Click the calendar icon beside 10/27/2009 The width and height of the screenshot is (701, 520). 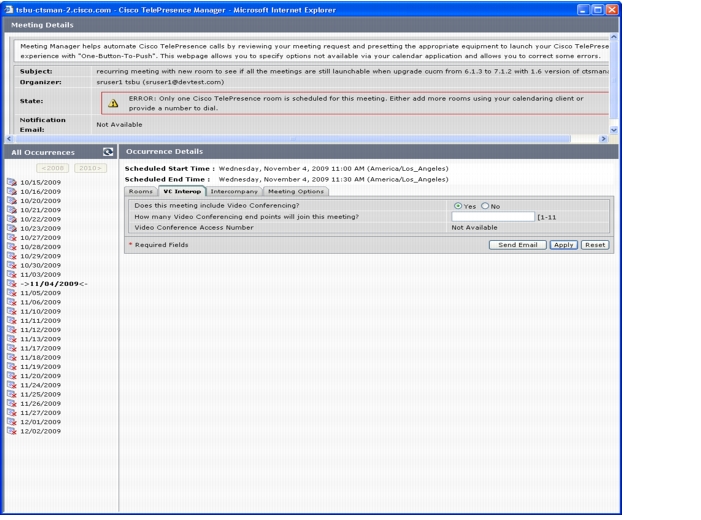12,237
